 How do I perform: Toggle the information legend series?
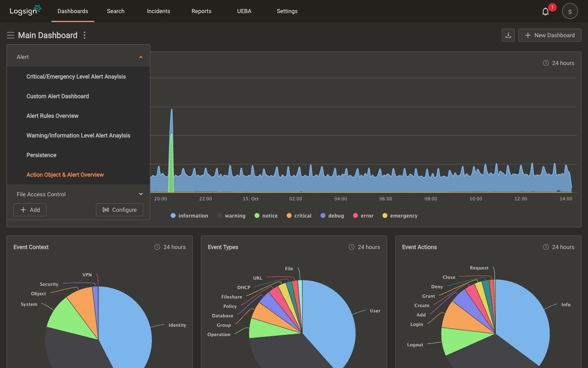189,215
